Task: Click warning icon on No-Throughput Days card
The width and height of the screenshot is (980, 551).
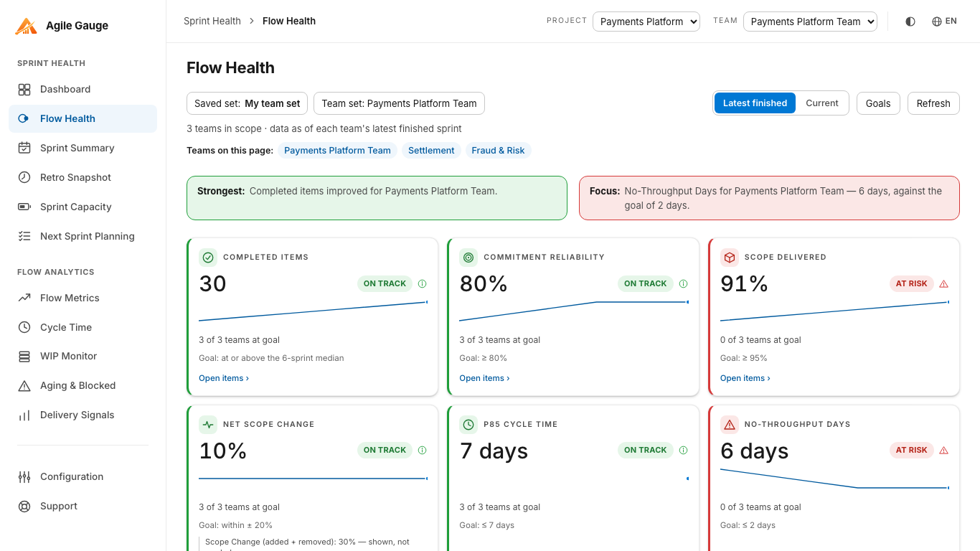Action: 944,451
